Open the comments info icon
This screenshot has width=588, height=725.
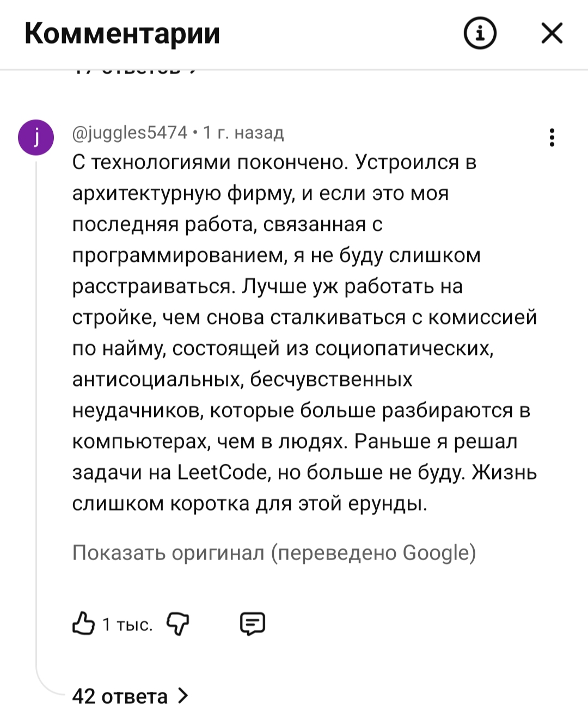(480, 33)
